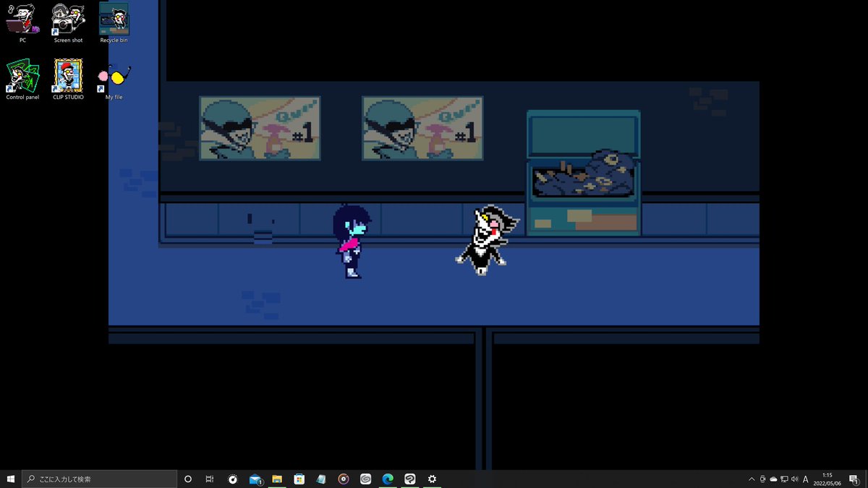Open the notification center icon

[854, 479]
